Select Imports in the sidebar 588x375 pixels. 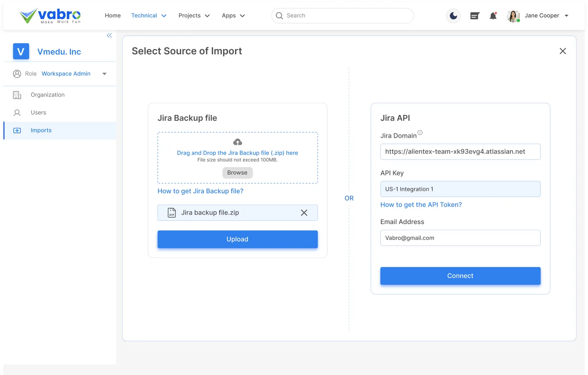(60, 130)
